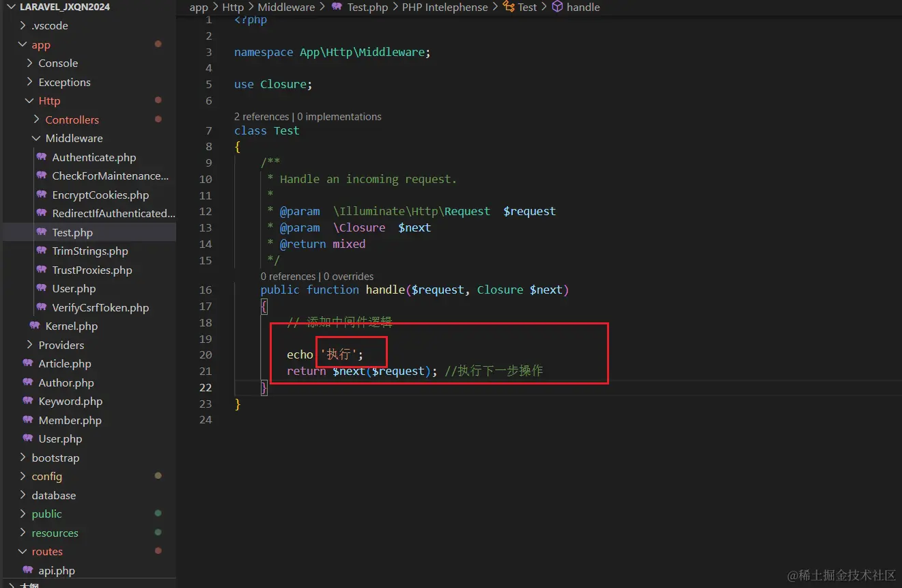The width and height of the screenshot is (902, 588).
Task: Click PHP icon of api.php
Action: pos(28,570)
